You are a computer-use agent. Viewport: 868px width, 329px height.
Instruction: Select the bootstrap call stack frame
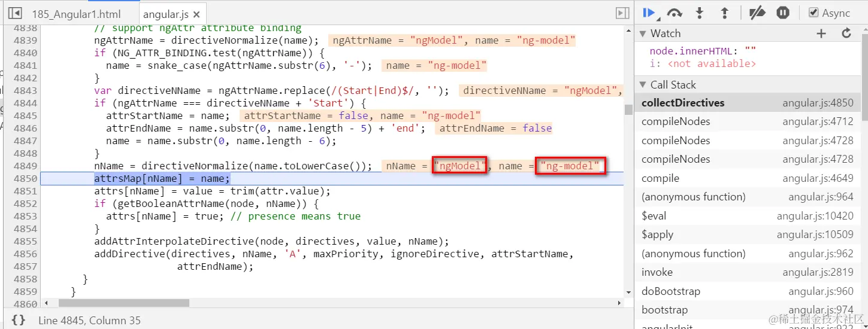[748, 310]
